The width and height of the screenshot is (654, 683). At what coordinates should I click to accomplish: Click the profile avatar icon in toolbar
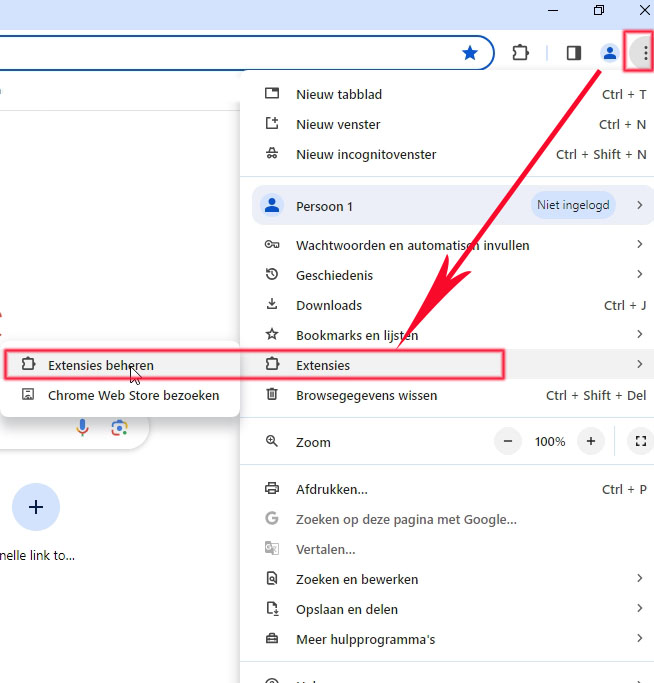(x=609, y=53)
